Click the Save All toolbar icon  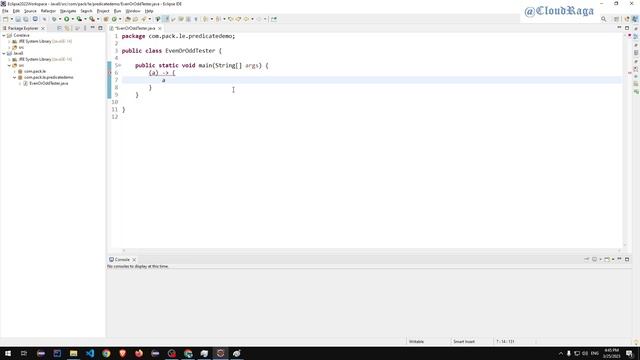[26, 19]
